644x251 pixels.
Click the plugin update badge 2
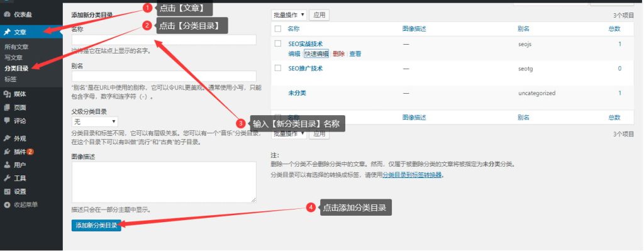[x=30, y=152]
